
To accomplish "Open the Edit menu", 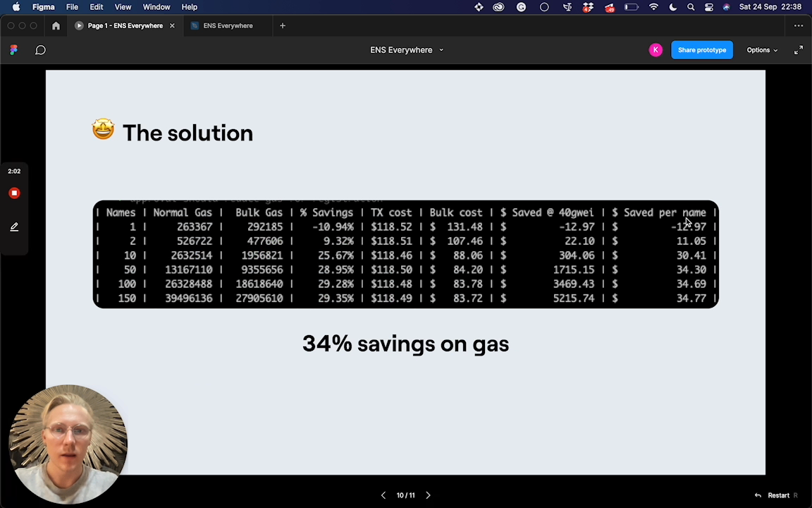I will [x=97, y=7].
